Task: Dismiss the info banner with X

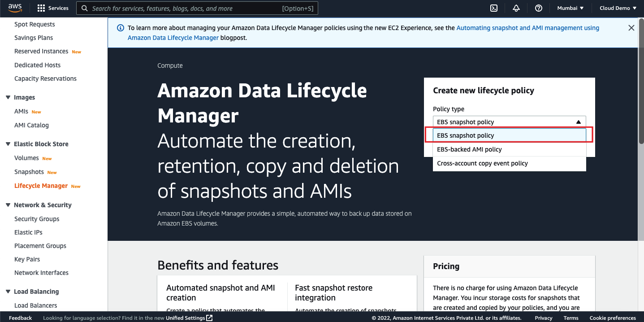Action: click(x=631, y=28)
